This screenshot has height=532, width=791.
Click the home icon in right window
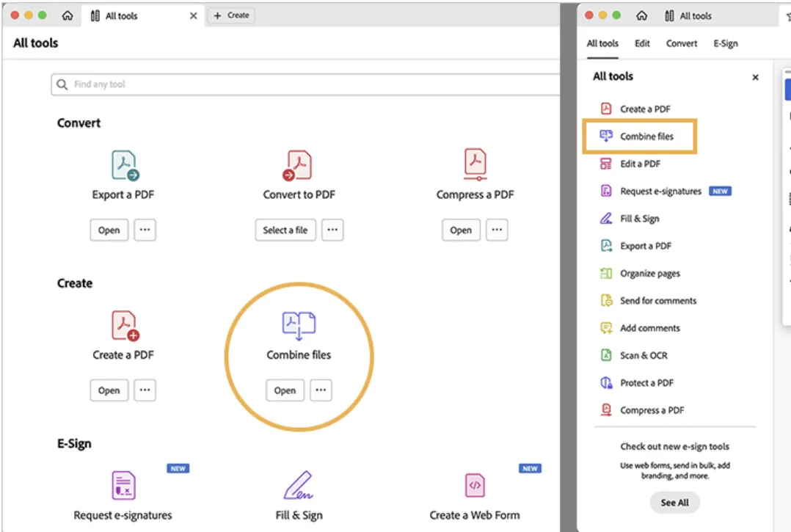(641, 15)
